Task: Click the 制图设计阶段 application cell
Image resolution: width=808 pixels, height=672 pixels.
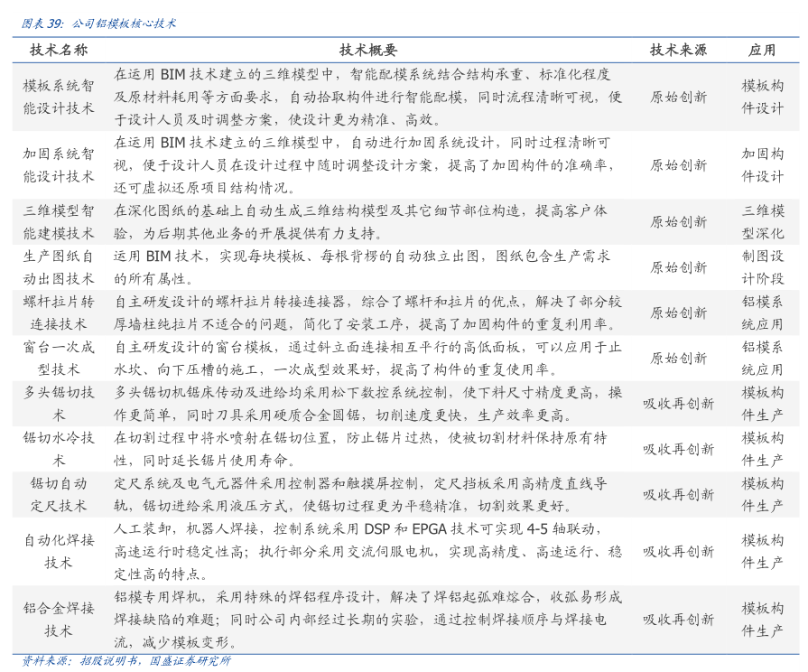Action: (762, 267)
